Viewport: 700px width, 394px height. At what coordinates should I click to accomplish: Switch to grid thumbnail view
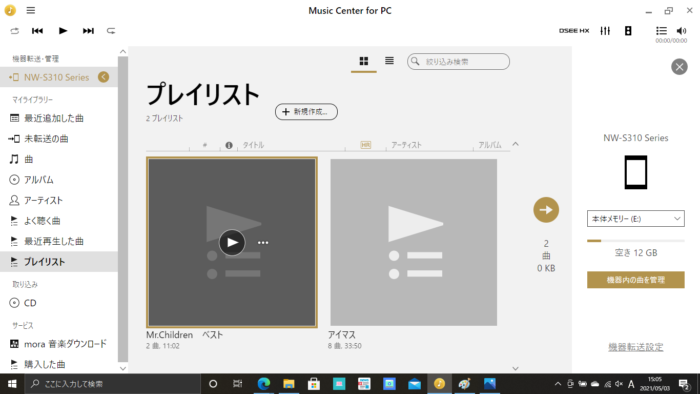coord(364,61)
